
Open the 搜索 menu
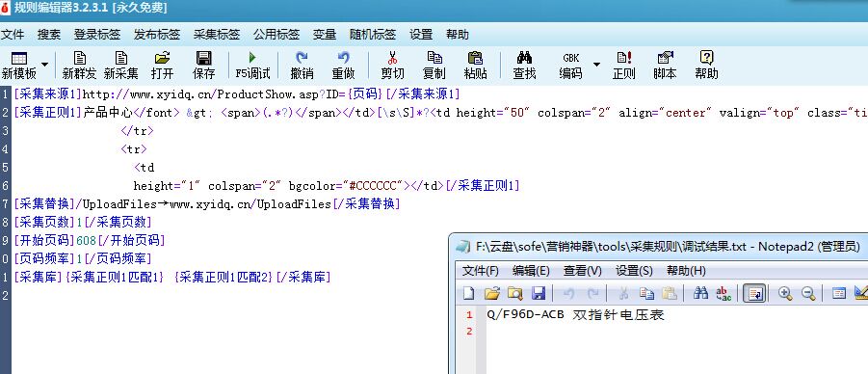49,35
